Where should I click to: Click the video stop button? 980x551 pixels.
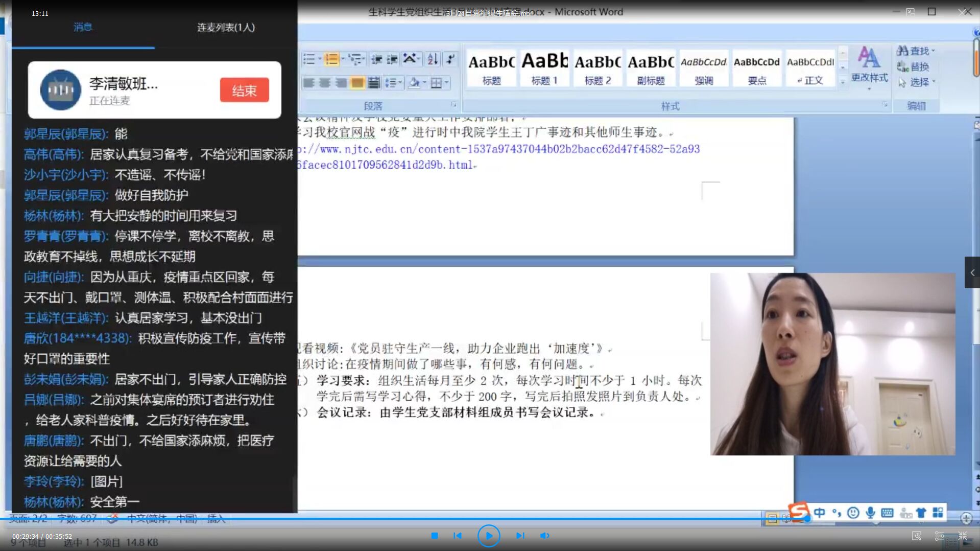click(434, 536)
